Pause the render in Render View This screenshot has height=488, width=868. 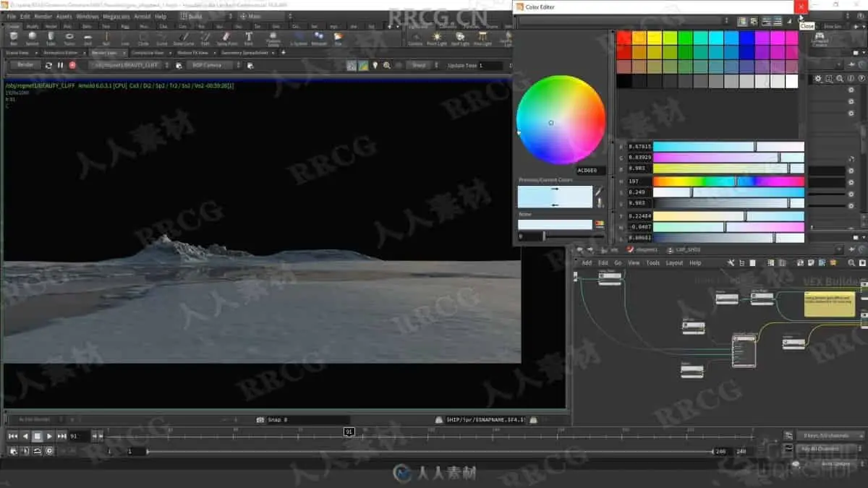click(x=60, y=65)
